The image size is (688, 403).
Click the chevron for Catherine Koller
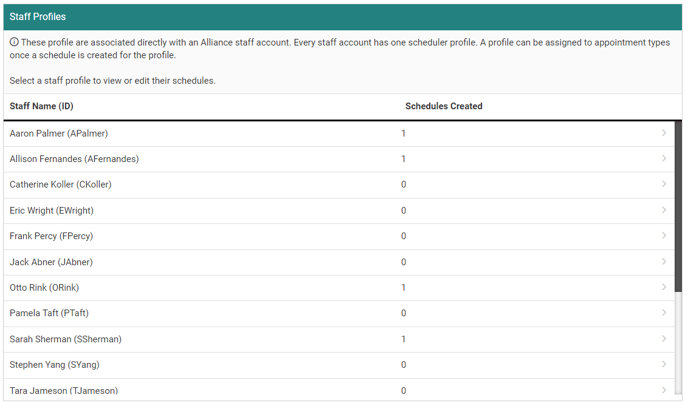pos(664,184)
